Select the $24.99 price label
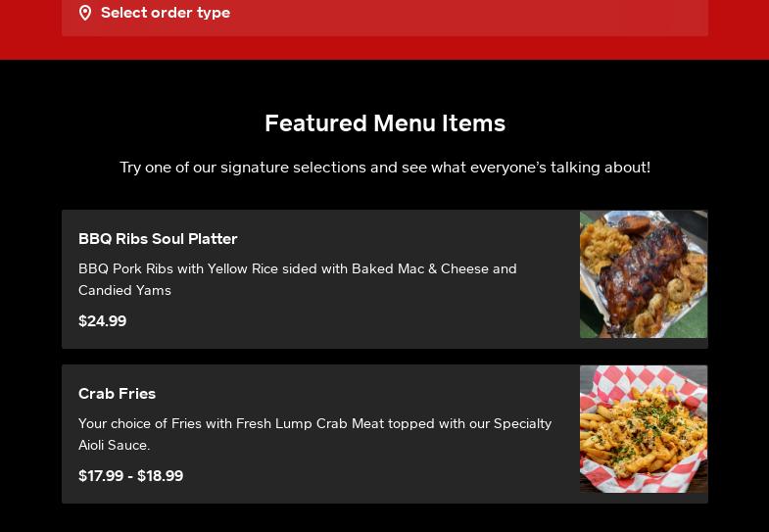769x532 pixels. 103,321
